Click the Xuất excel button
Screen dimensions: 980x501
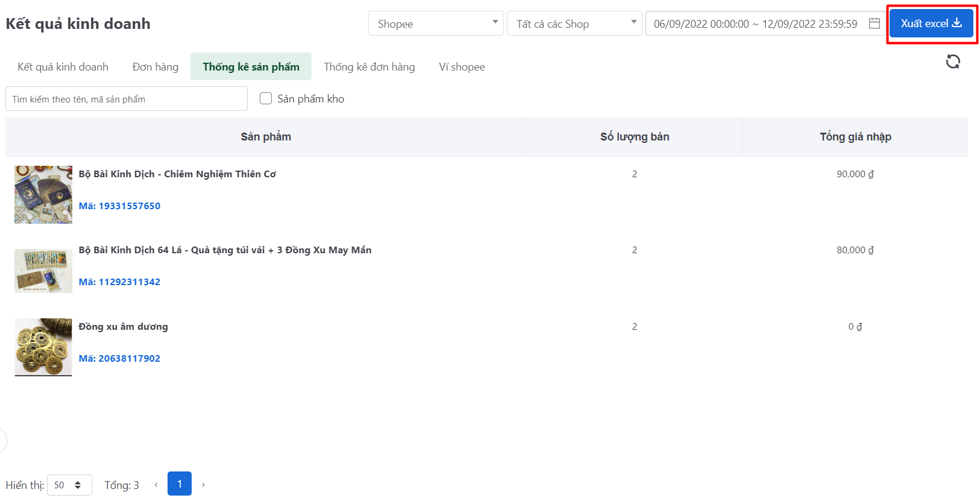tap(931, 24)
